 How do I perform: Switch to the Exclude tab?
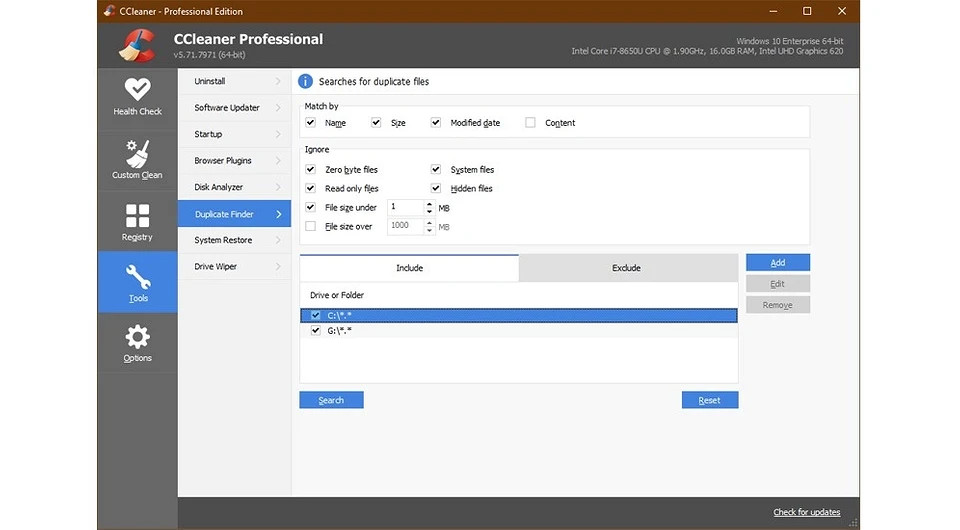(626, 268)
